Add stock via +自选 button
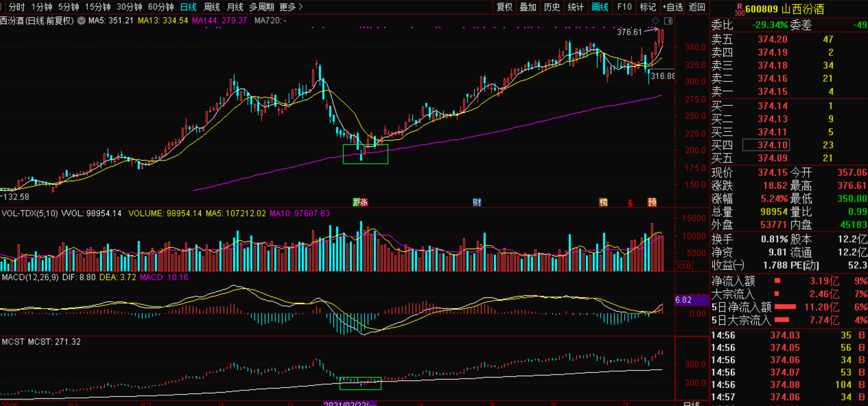 coord(672,7)
